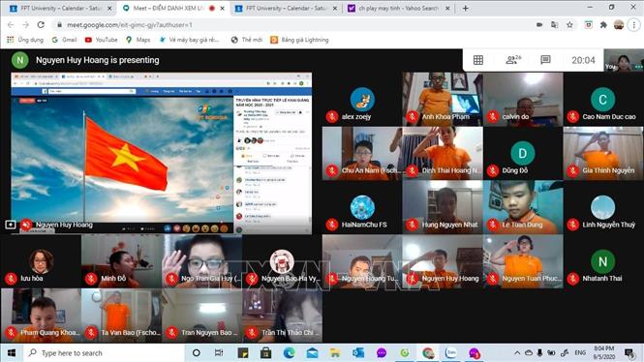Open the Meet chat icon

coord(545,60)
